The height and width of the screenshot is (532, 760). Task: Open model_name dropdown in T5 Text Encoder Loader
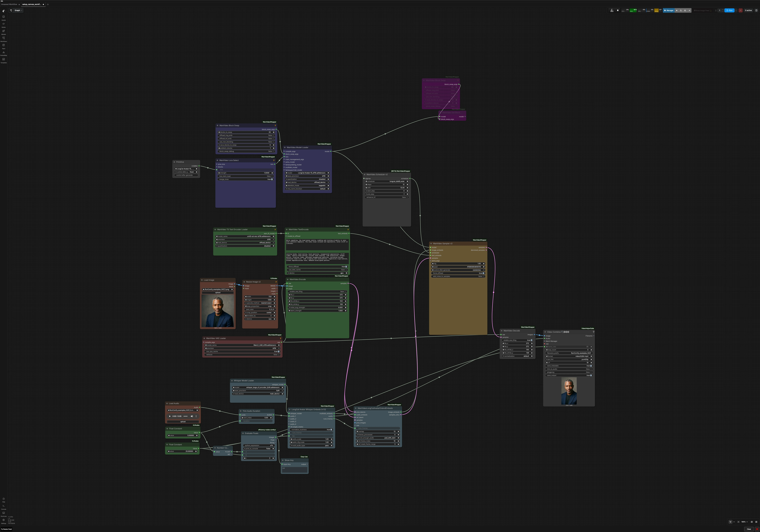[x=245, y=236]
